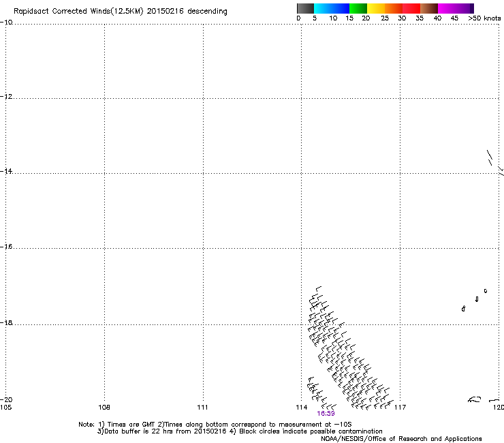
Task: Select the dark purple end of color bar
Action: coord(472,8)
